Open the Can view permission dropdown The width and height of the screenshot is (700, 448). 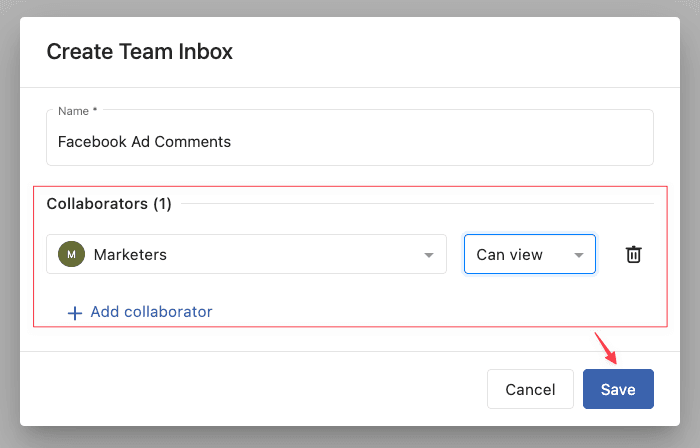click(530, 254)
